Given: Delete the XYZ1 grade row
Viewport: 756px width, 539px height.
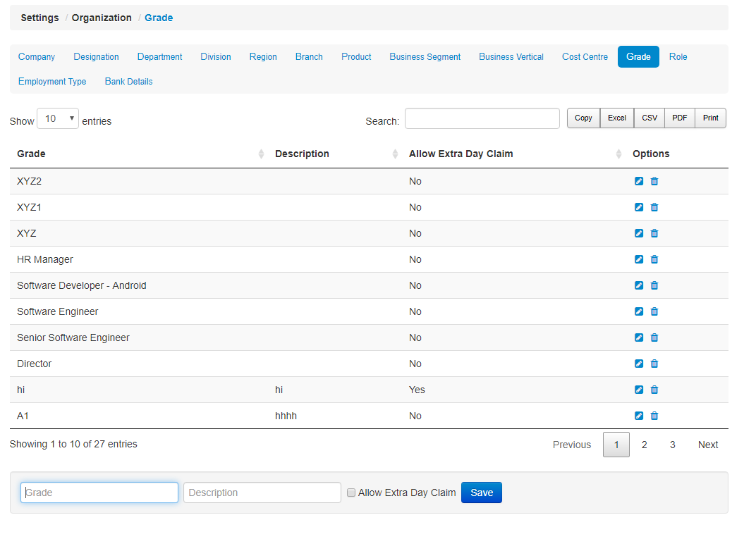Looking at the screenshot, I should click(x=654, y=207).
